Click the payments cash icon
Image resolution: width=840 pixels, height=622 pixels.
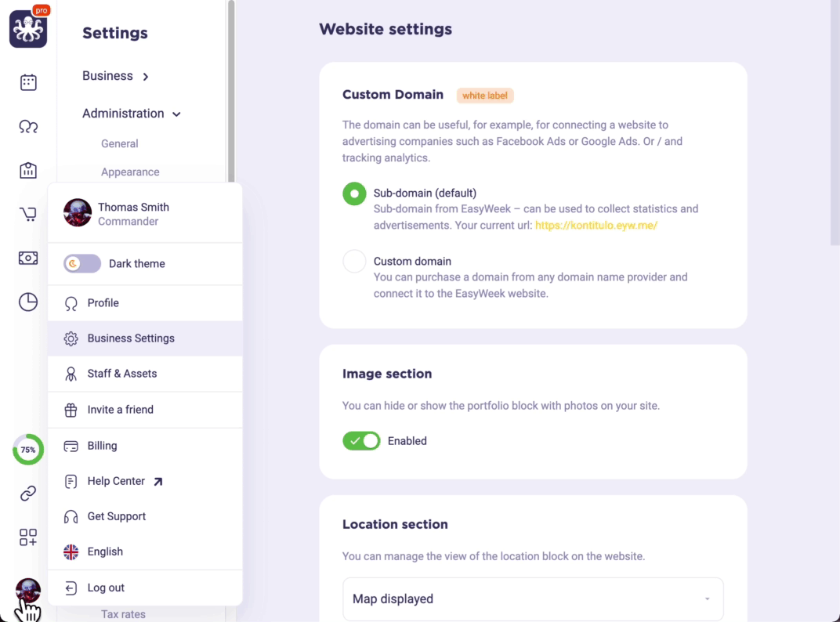point(28,258)
